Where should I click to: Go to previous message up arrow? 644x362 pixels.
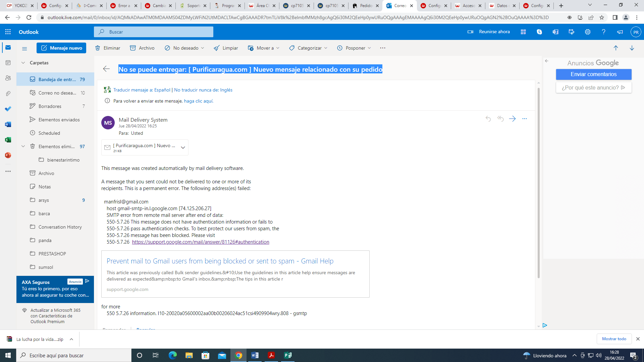(616, 48)
